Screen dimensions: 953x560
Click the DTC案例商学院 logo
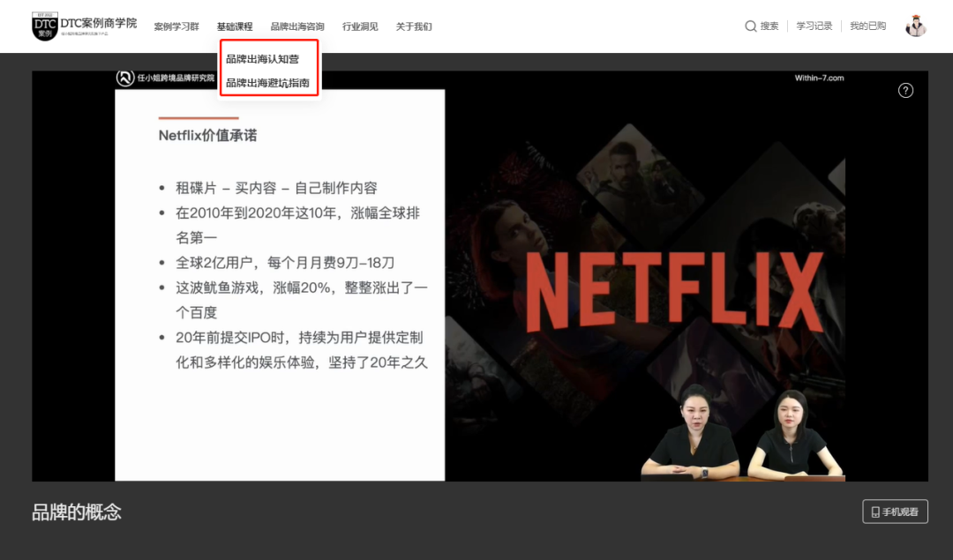pyautogui.click(x=84, y=26)
